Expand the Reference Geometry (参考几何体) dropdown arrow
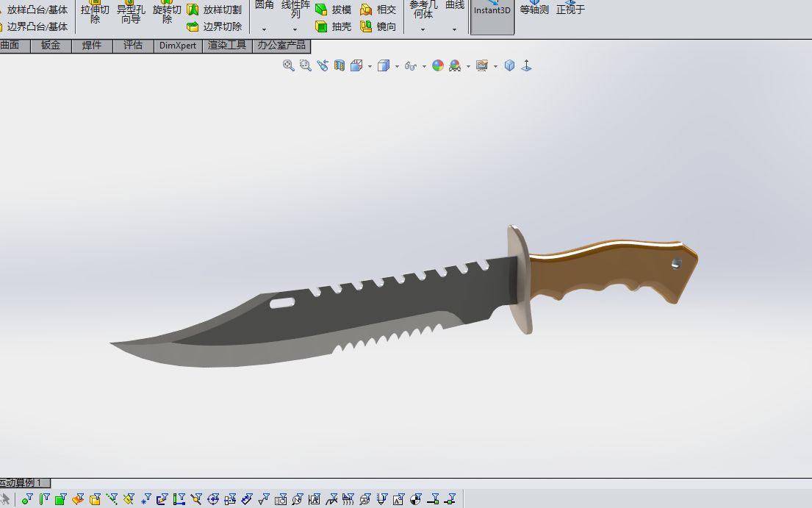 [423, 29]
